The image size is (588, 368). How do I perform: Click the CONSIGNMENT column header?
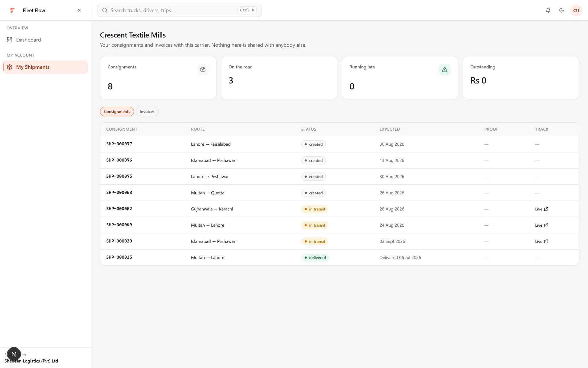pos(122,129)
